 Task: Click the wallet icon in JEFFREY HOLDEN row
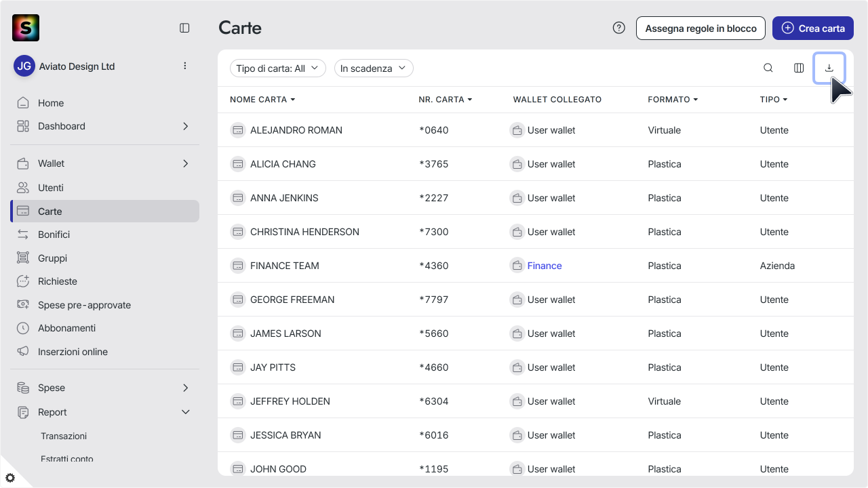tap(517, 401)
